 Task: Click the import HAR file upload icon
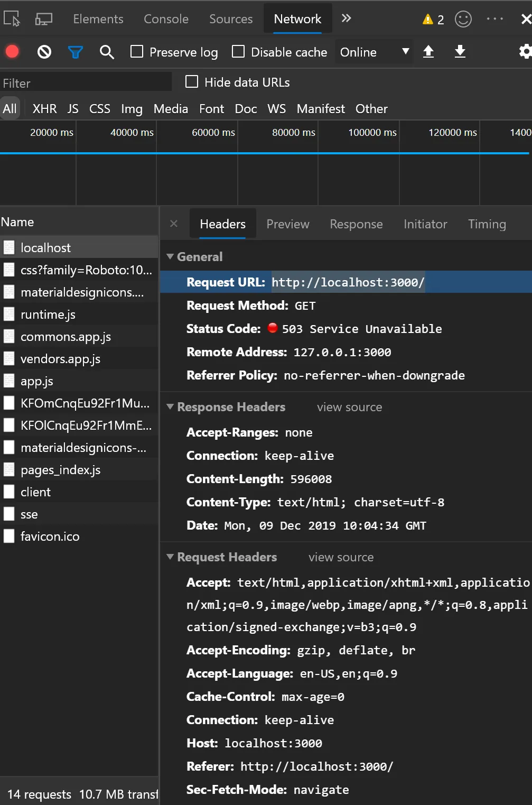[428, 52]
